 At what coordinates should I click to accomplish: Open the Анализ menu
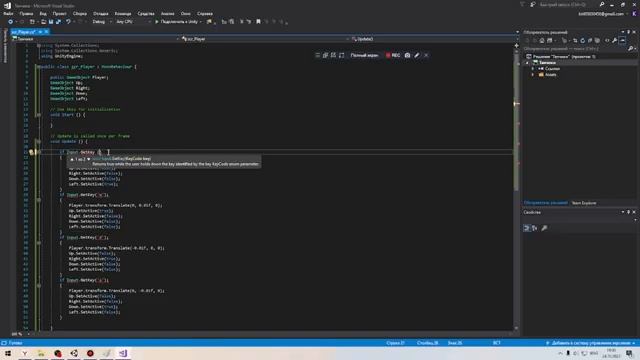click(x=167, y=13)
